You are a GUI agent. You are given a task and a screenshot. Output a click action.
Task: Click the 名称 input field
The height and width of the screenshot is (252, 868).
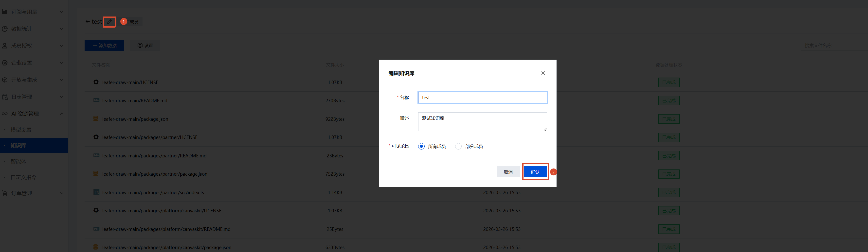pos(482,98)
